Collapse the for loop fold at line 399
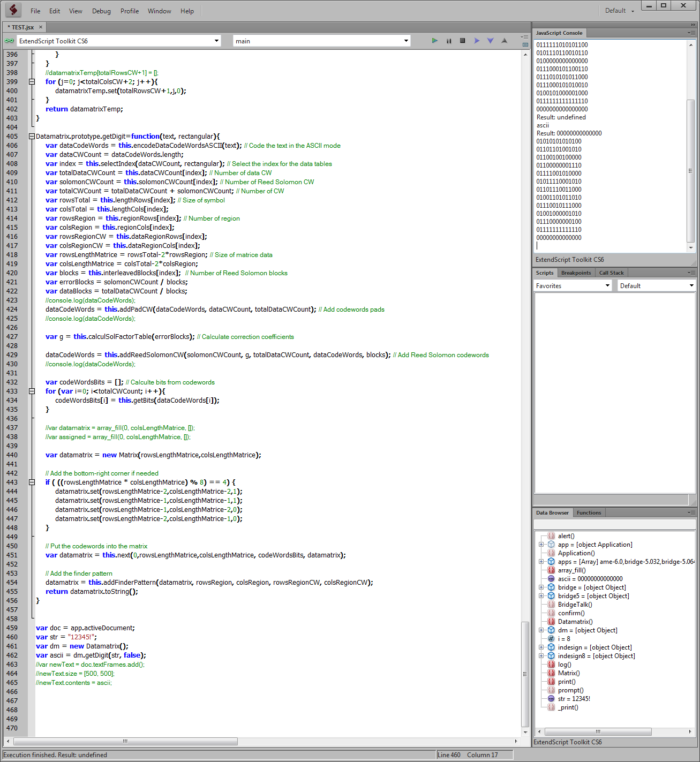 click(32, 82)
